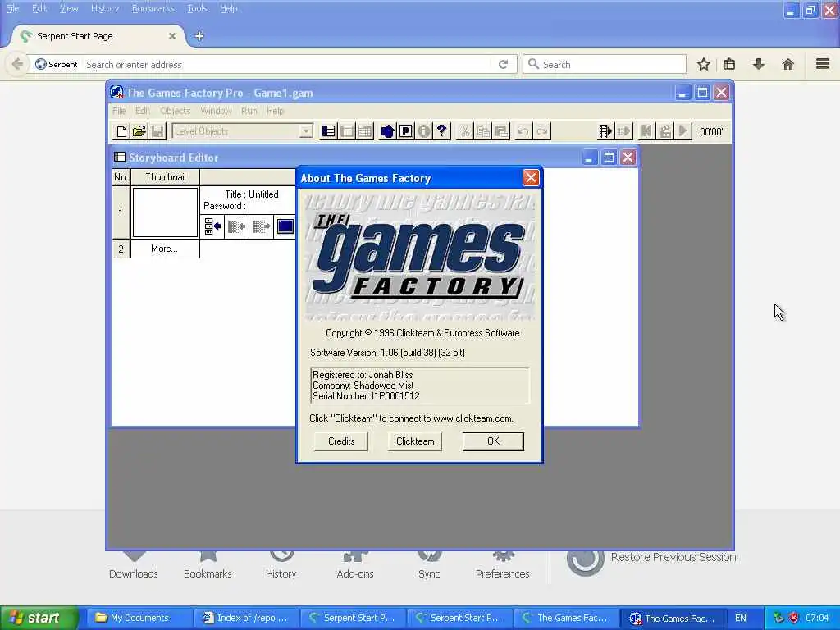840x630 pixels.
Task: Click Restore Previous Session
Action: point(673,558)
